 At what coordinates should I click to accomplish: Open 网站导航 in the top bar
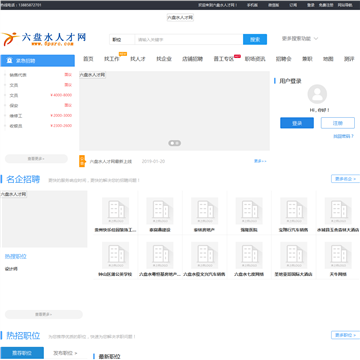pos(345,5)
